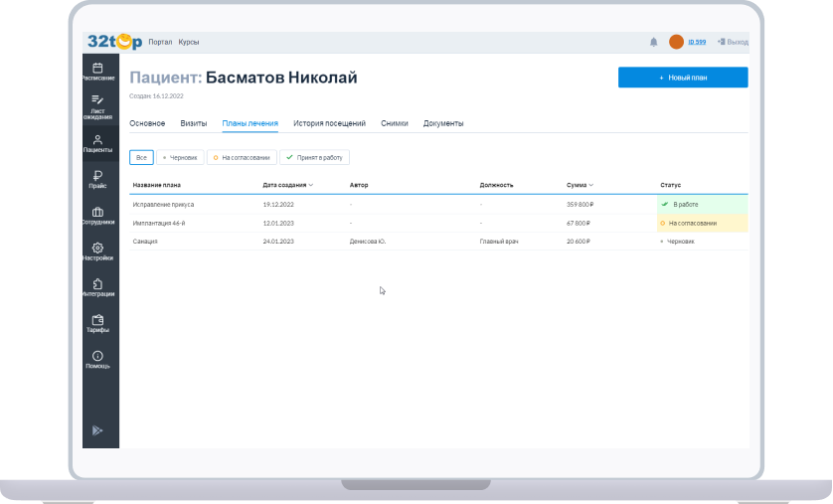Sort by Дата создания column

coord(288,185)
